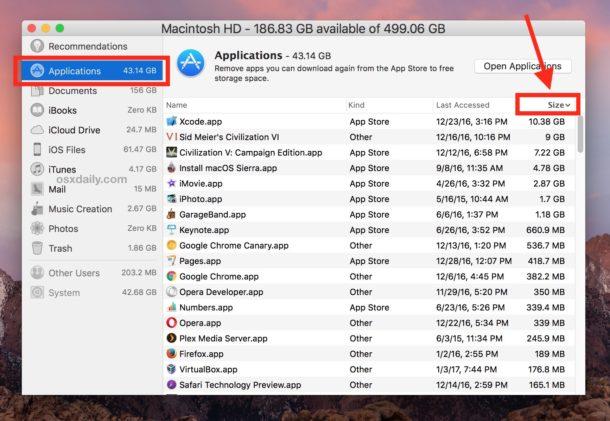Select the GarageBand.app guitar icon

point(172,214)
